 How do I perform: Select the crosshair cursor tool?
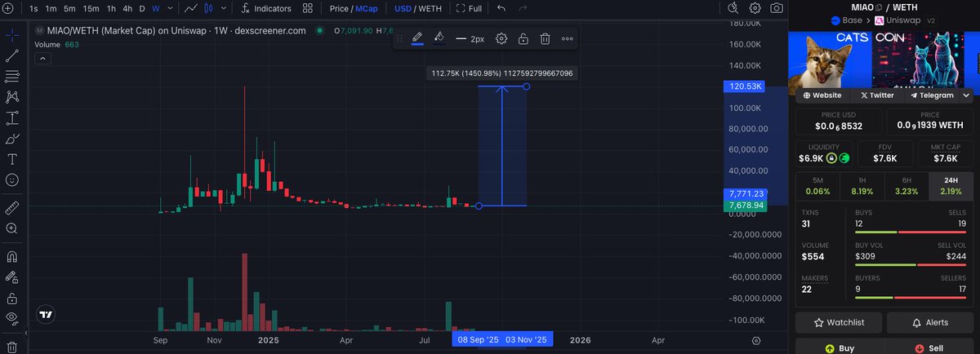(x=12, y=35)
